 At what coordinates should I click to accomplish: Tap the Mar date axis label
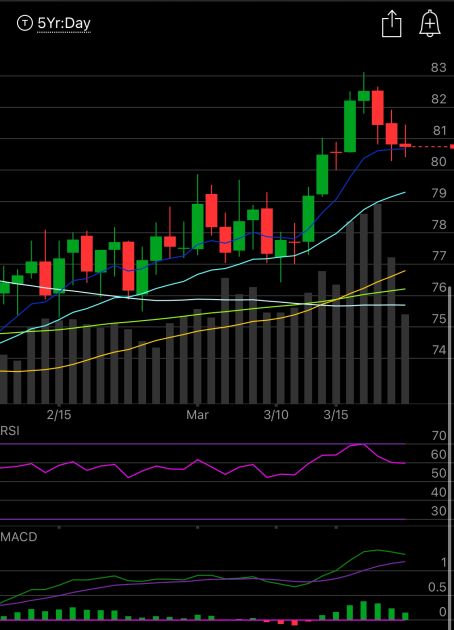(197, 415)
